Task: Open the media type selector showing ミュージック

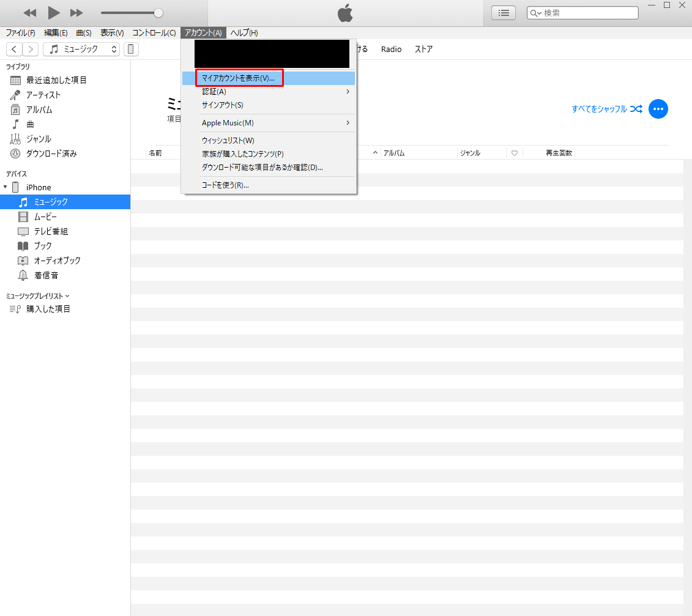Action: coord(81,48)
